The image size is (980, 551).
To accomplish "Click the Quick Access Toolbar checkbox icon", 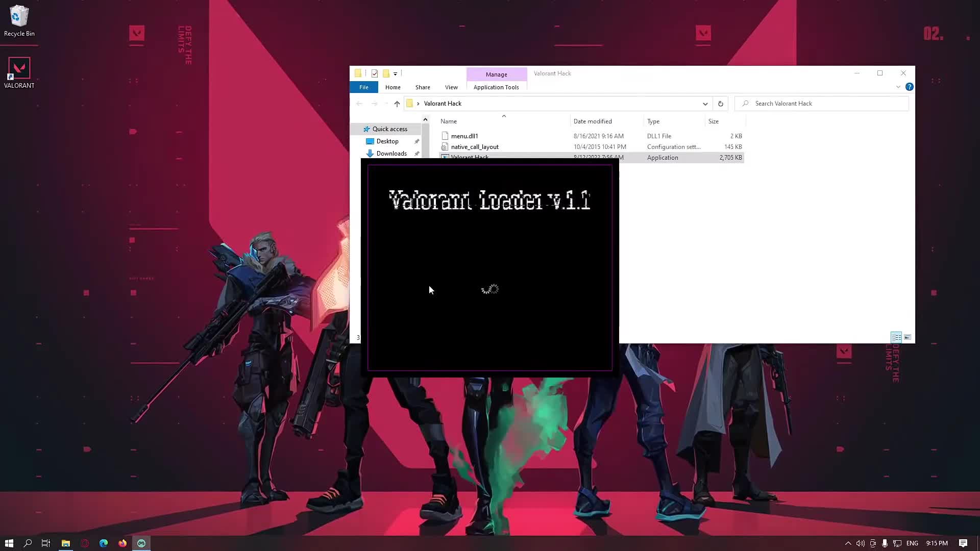I will [375, 73].
